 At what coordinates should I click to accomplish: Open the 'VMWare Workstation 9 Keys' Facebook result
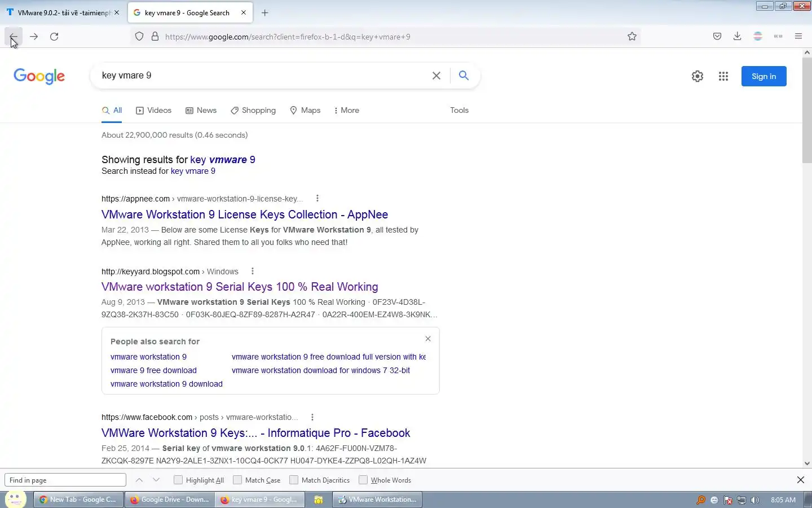pos(255,433)
